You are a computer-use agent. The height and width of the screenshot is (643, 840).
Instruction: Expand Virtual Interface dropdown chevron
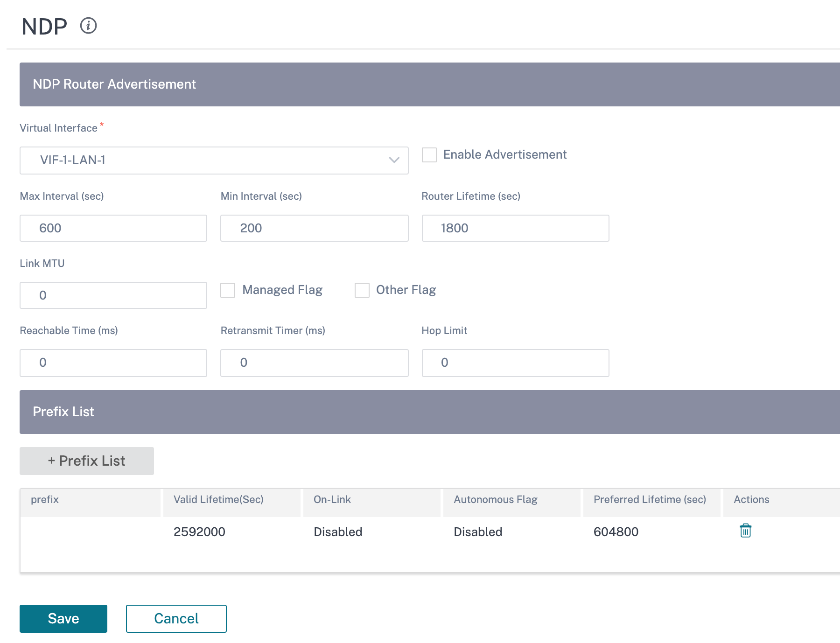[x=394, y=160]
